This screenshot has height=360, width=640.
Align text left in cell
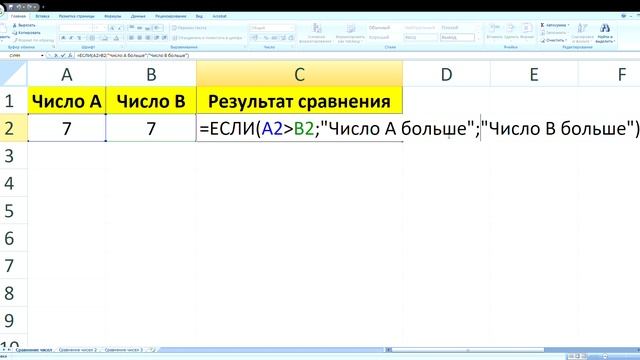tap(131, 38)
